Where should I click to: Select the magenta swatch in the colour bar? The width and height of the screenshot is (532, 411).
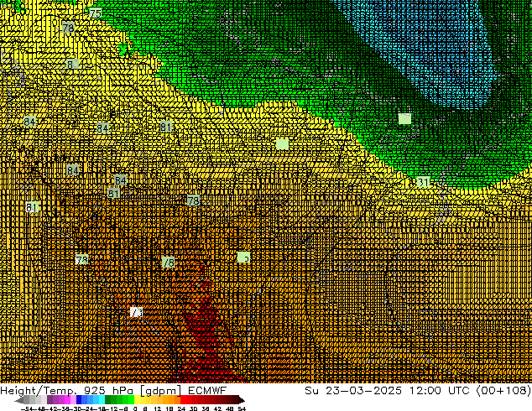pos(67,400)
